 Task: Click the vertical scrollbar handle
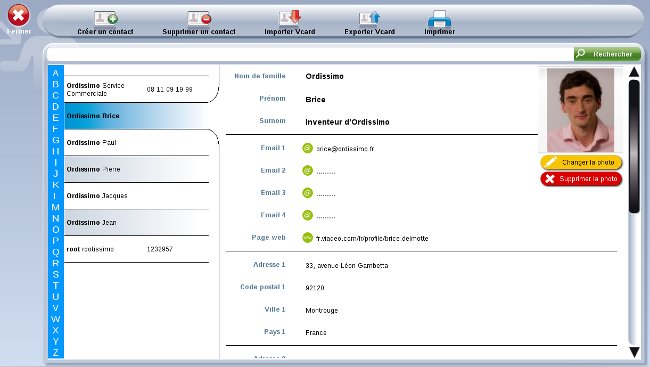coord(634,146)
